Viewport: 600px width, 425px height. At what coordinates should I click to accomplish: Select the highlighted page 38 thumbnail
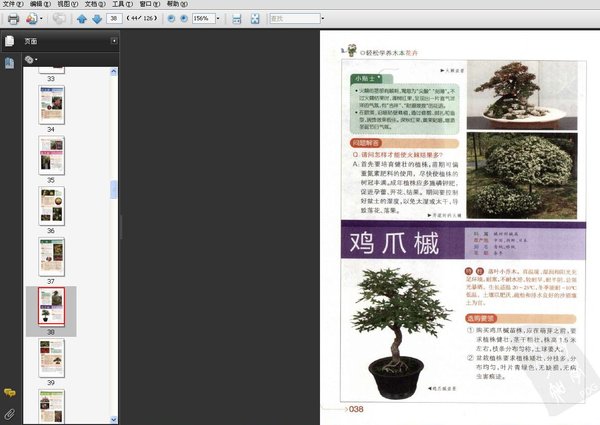coord(52,307)
